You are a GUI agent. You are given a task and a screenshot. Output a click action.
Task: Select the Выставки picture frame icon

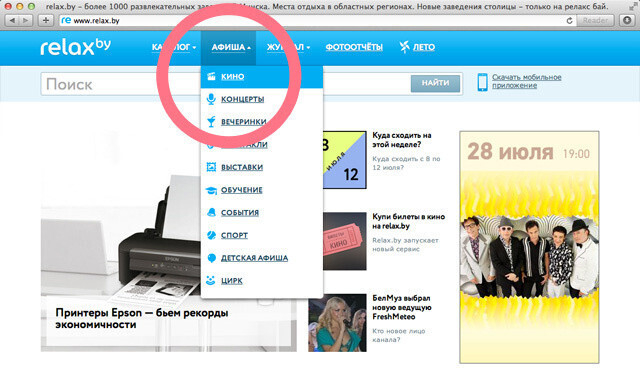pos(211,167)
